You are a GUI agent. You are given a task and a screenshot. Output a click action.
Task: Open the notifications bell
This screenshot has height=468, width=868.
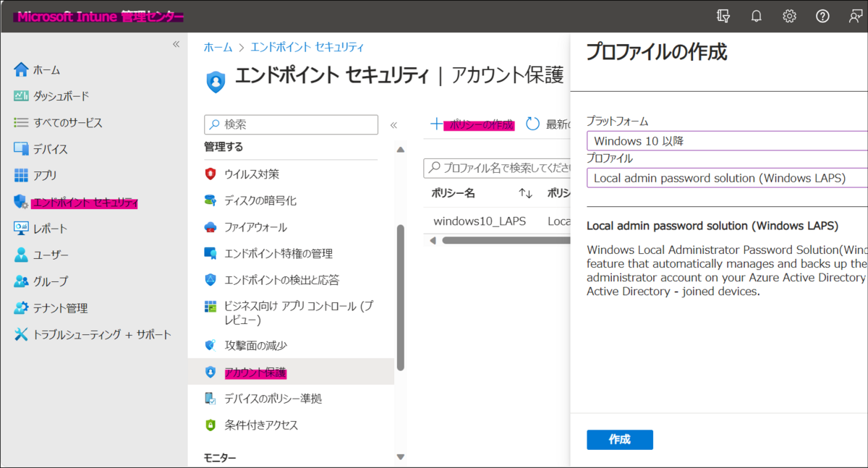(x=757, y=15)
